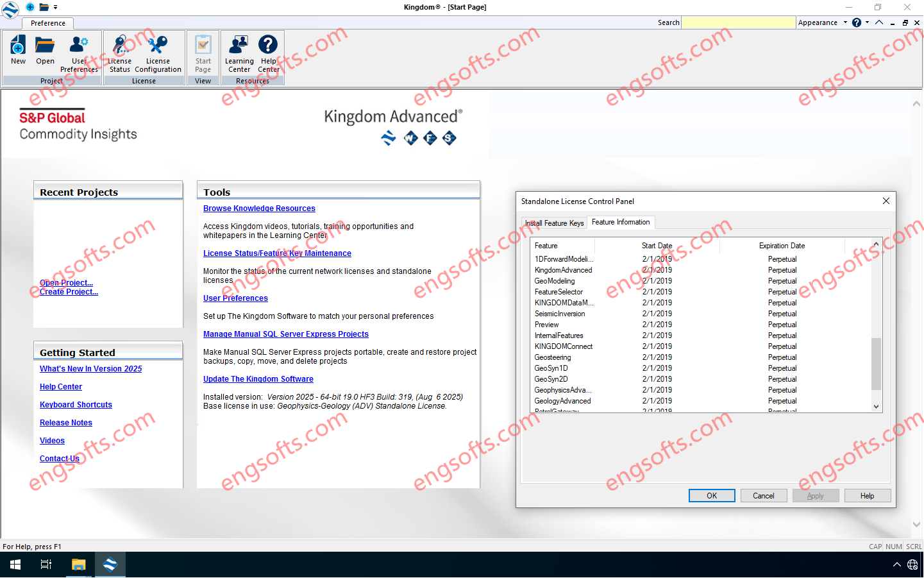Select the FeatureSelector feature row

(x=701, y=292)
